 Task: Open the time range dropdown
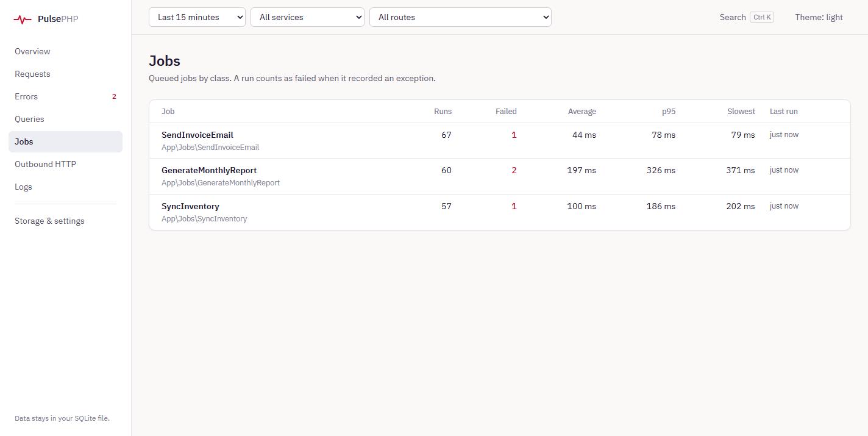[x=197, y=17]
